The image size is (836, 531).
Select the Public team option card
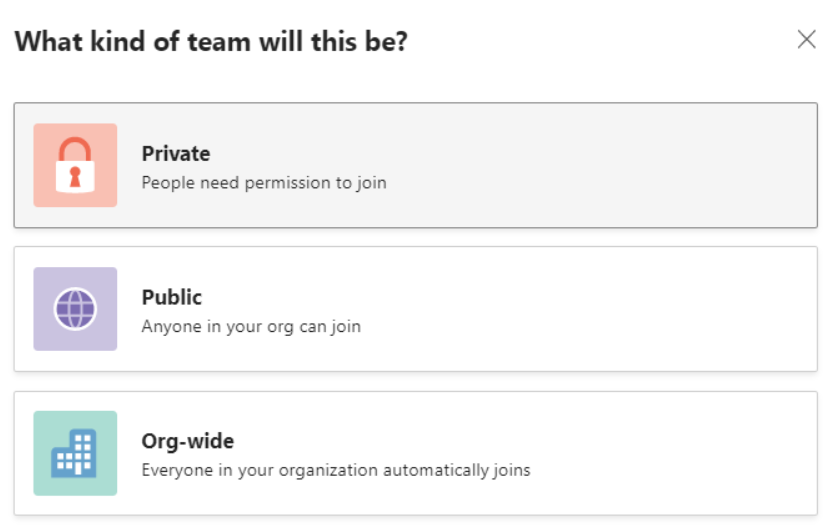415,309
